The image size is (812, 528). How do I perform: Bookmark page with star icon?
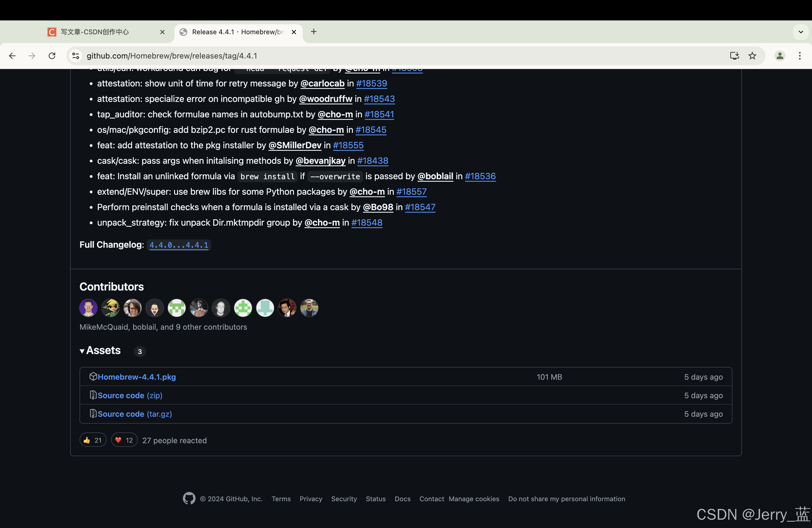pyautogui.click(x=752, y=56)
